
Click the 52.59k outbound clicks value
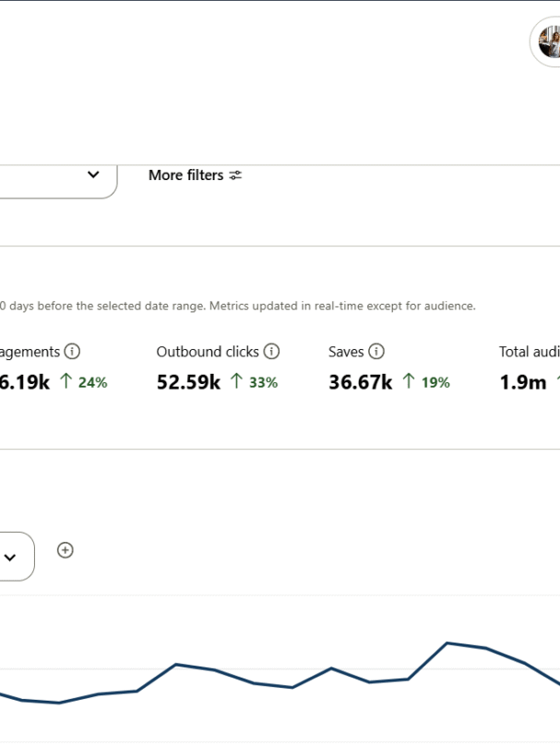click(188, 382)
